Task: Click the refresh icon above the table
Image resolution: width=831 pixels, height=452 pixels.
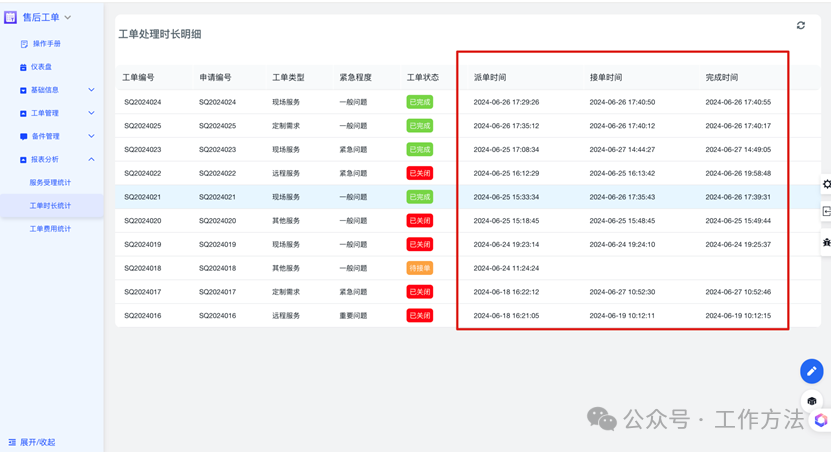Action: [800, 26]
